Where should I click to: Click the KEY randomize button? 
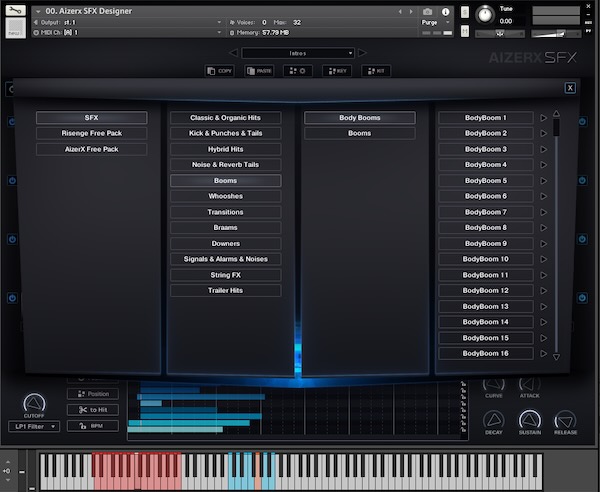337,71
